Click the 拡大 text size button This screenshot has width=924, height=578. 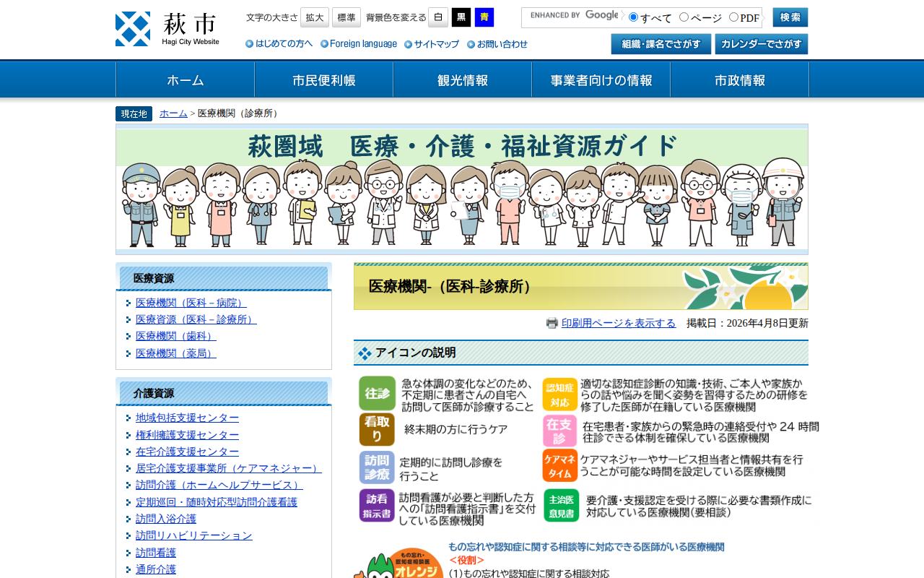click(x=315, y=17)
